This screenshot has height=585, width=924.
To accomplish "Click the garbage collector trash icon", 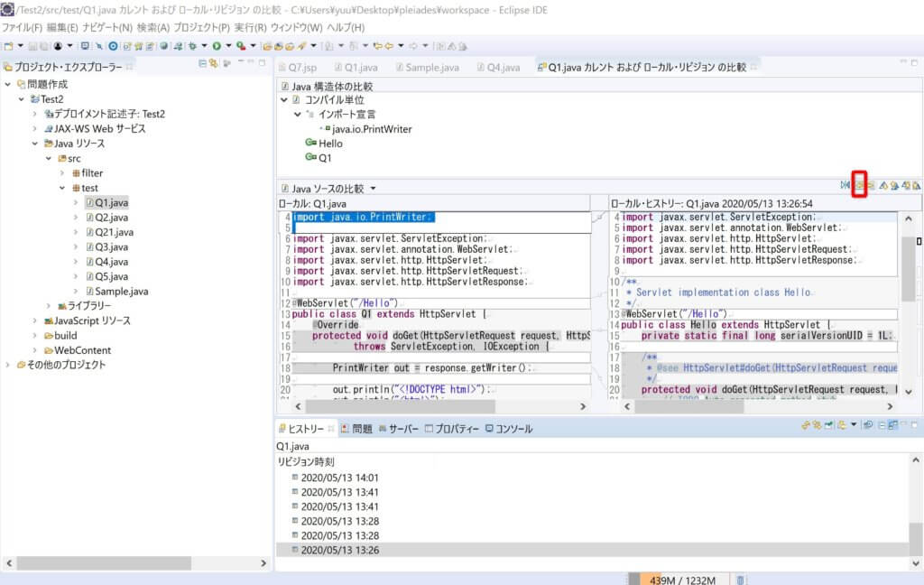I will (x=740, y=580).
